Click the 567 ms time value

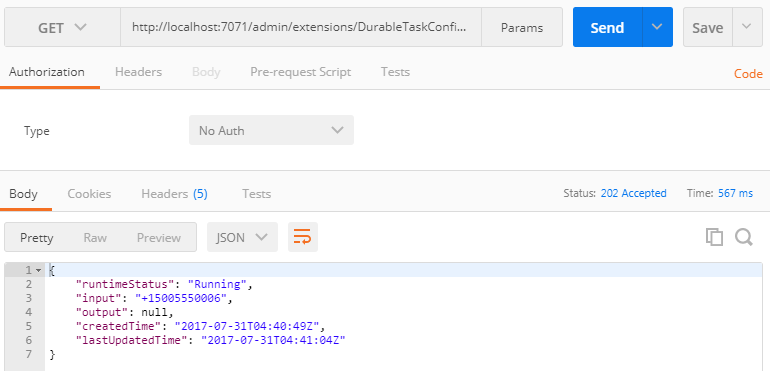point(735,193)
